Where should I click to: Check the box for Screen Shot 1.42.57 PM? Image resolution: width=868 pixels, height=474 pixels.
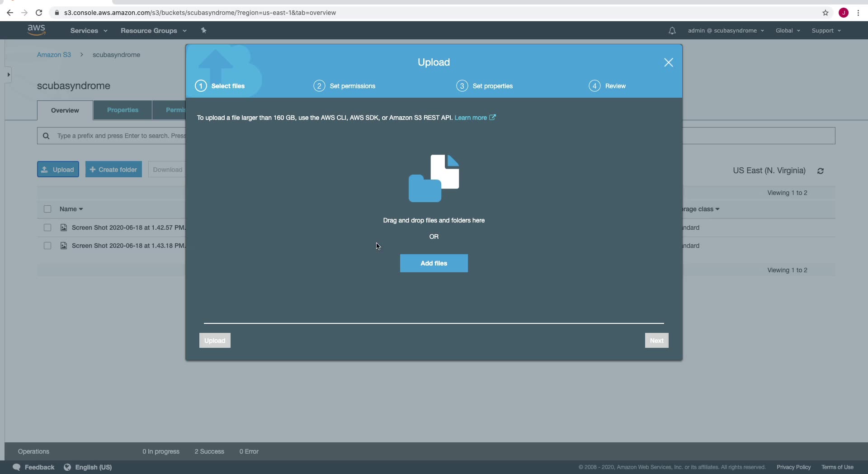coord(47,228)
